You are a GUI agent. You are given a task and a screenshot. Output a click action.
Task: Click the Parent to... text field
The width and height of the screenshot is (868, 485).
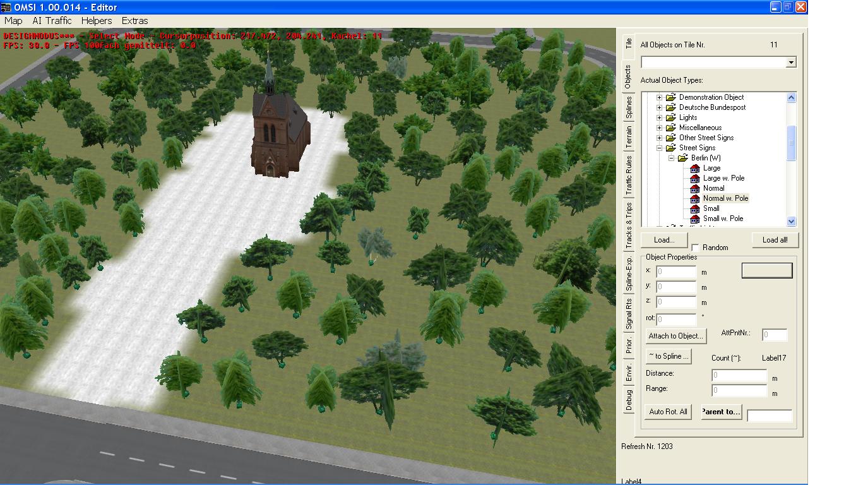tap(769, 415)
